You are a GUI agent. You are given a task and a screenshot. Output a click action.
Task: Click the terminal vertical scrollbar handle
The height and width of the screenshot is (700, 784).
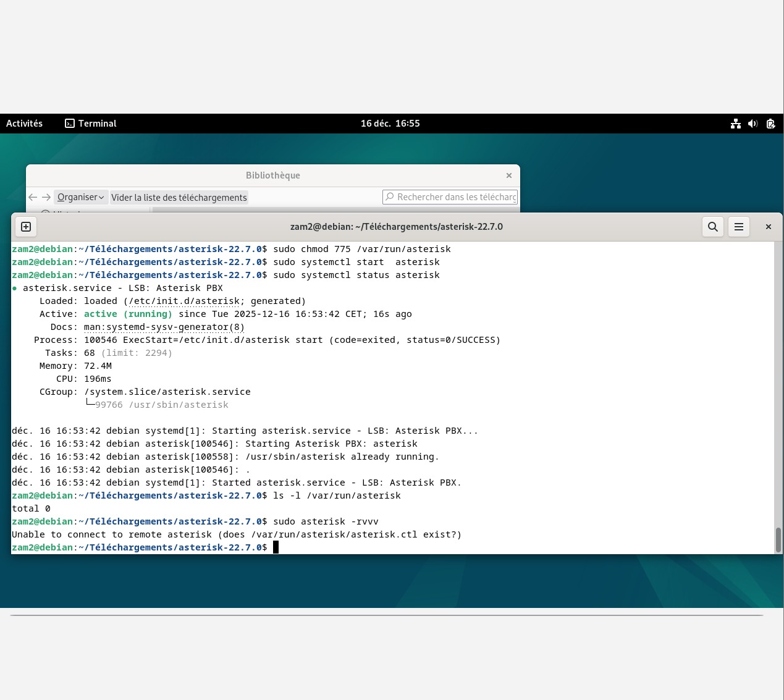tap(778, 540)
